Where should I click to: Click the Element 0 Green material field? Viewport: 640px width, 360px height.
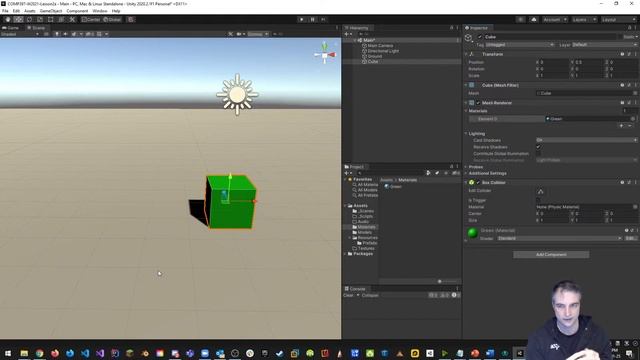[590, 119]
